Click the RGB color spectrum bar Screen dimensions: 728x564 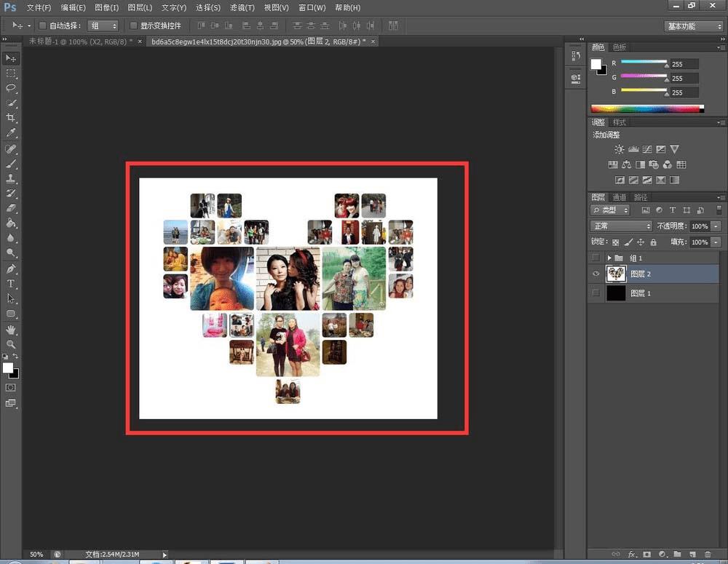pos(646,109)
